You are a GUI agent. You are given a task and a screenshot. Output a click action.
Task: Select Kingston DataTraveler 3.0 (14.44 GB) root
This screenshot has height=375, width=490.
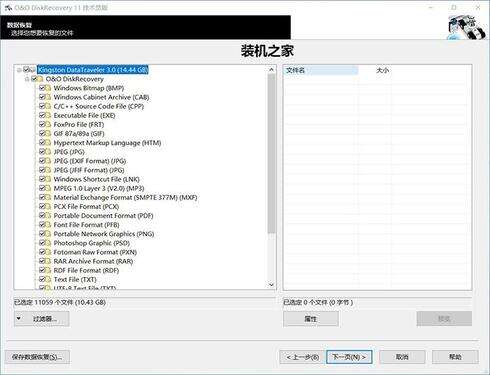tap(92, 70)
